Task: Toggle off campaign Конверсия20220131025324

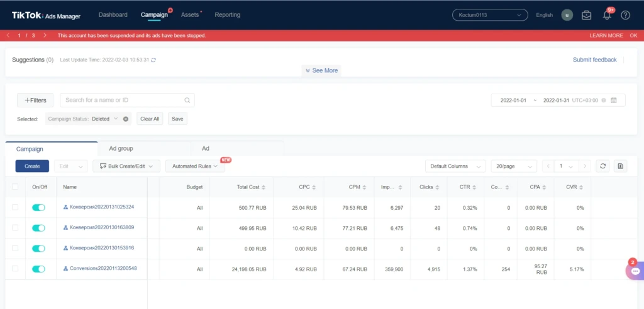Action: pos(38,208)
